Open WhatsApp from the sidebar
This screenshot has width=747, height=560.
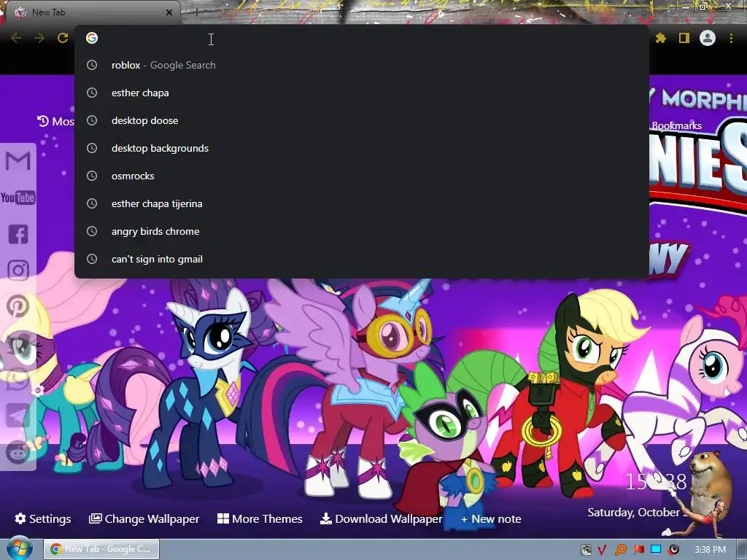pyautogui.click(x=18, y=381)
